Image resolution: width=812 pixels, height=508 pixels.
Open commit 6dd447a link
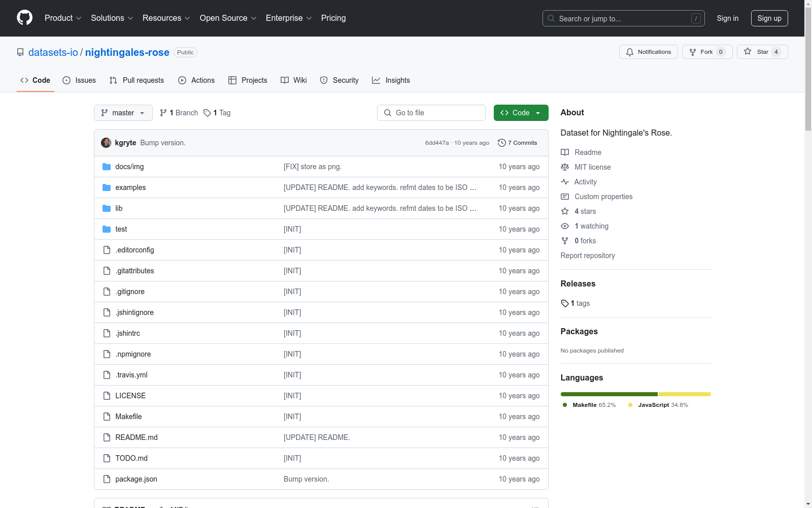click(x=437, y=143)
